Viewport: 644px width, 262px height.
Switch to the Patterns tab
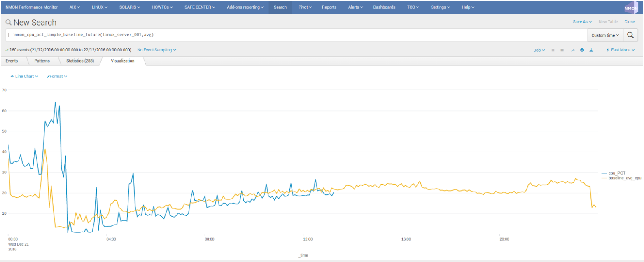pos(42,61)
